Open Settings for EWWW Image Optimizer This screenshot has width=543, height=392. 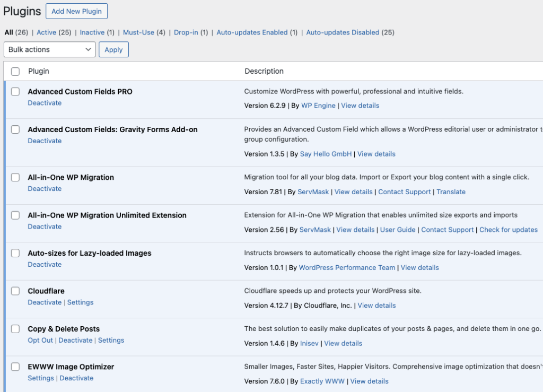[x=41, y=378]
